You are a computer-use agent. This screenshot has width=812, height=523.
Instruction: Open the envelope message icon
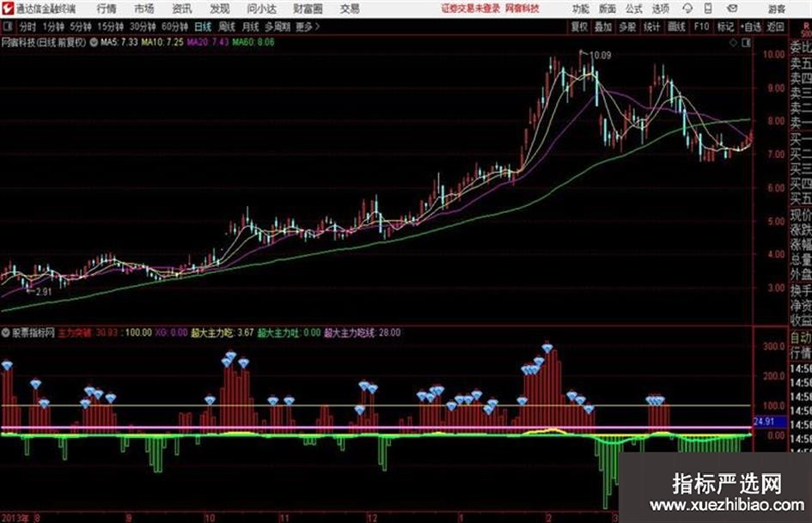732,9
